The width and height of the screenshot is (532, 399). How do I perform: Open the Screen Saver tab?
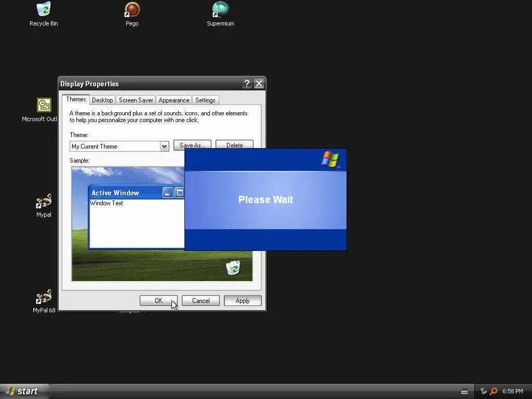[x=136, y=100]
